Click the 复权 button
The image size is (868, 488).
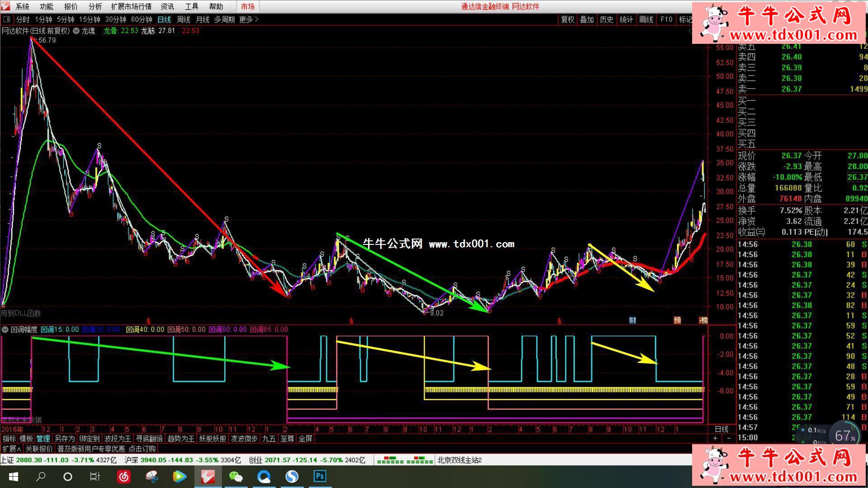click(x=567, y=19)
